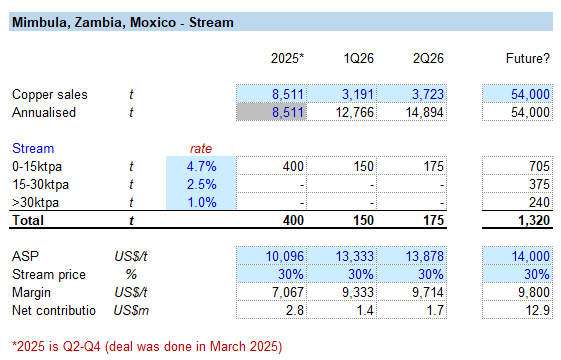The height and width of the screenshot is (360, 561).
Task: Select the 0-15ktpa 2025 value 400
Action: [x=272, y=166]
